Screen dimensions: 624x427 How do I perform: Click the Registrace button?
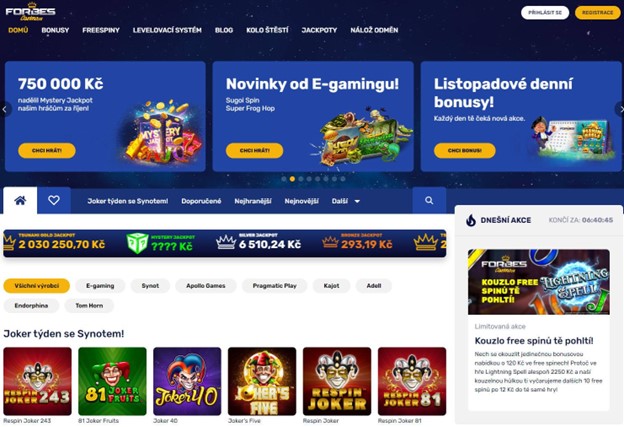[597, 13]
